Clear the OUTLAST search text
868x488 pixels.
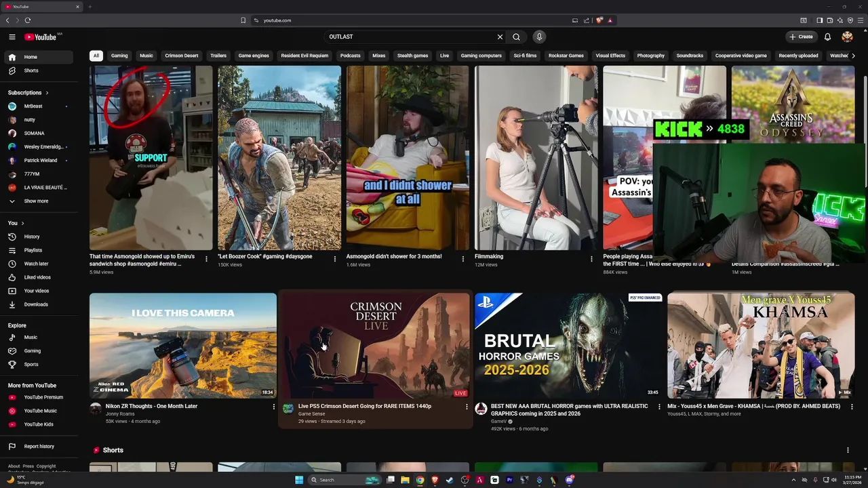[500, 37]
